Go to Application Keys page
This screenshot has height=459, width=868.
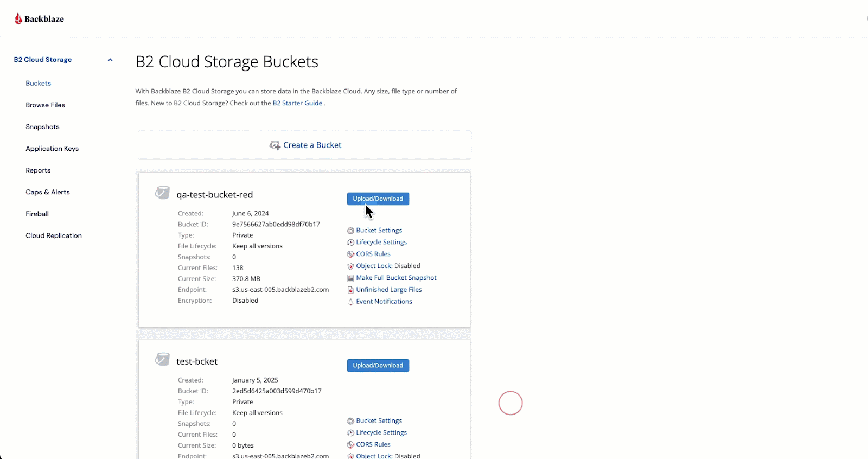[x=52, y=149]
